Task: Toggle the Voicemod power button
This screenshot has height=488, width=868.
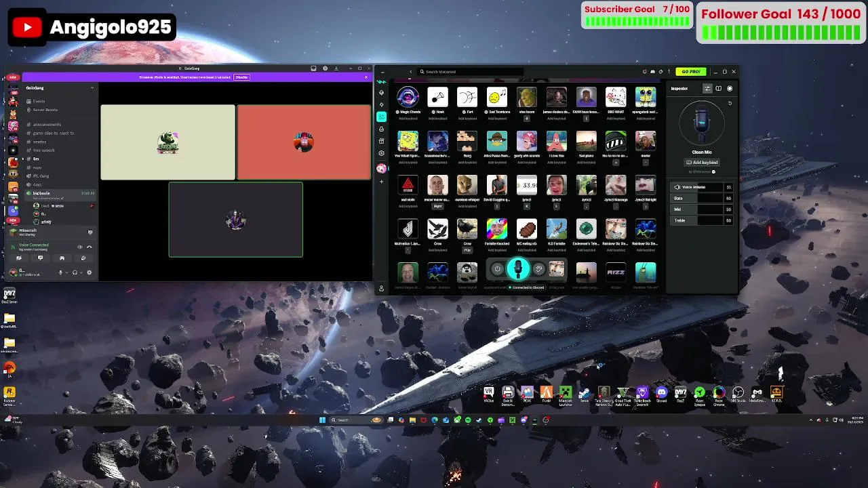Action: click(x=497, y=269)
